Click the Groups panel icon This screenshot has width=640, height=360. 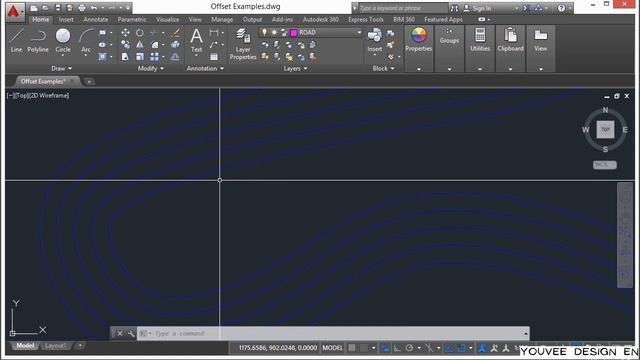point(449,36)
